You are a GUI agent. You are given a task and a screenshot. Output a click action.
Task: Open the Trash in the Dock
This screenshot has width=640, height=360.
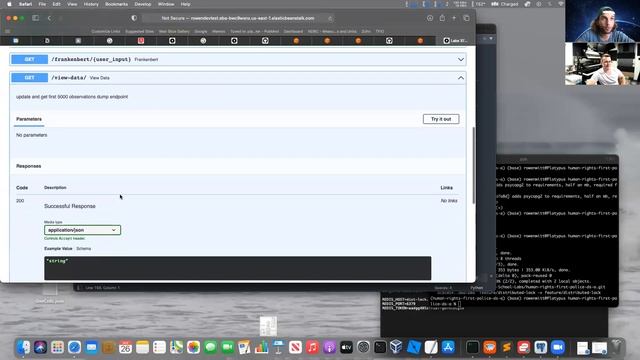[x=617, y=347]
